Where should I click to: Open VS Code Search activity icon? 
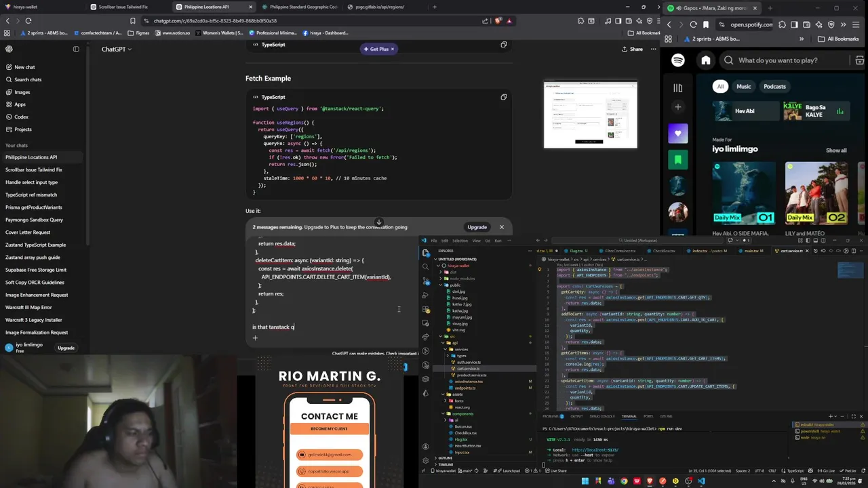(425, 267)
